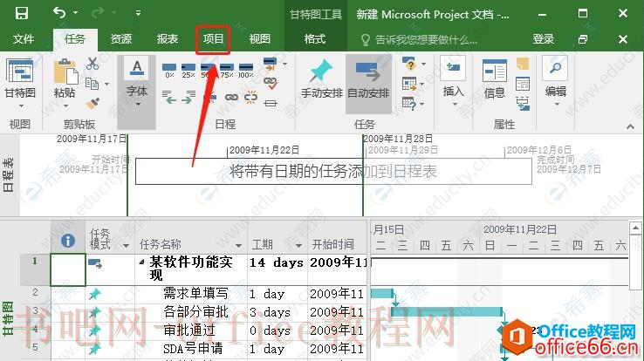Click the Inactivate task icon
Screen dimensions: 644x361
pos(271,103)
